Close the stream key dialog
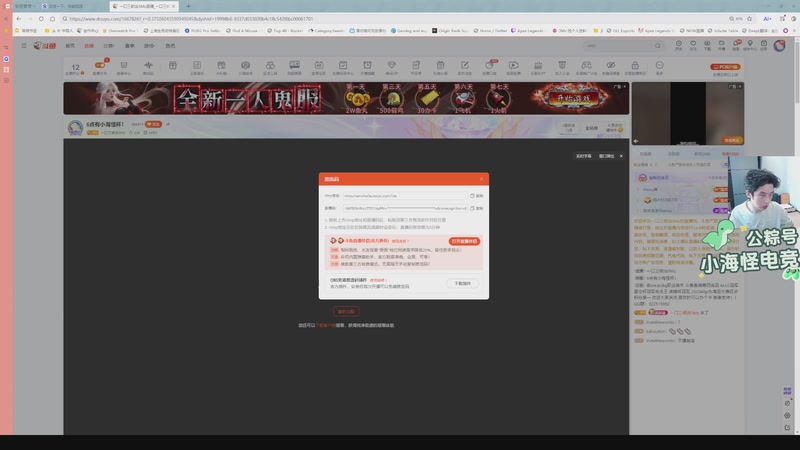 tap(481, 179)
